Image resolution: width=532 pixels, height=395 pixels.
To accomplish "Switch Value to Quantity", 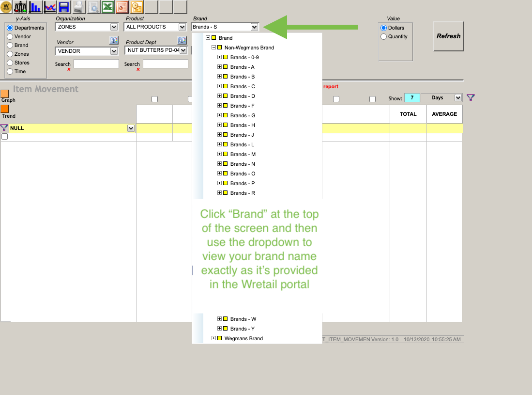I will (383, 36).
